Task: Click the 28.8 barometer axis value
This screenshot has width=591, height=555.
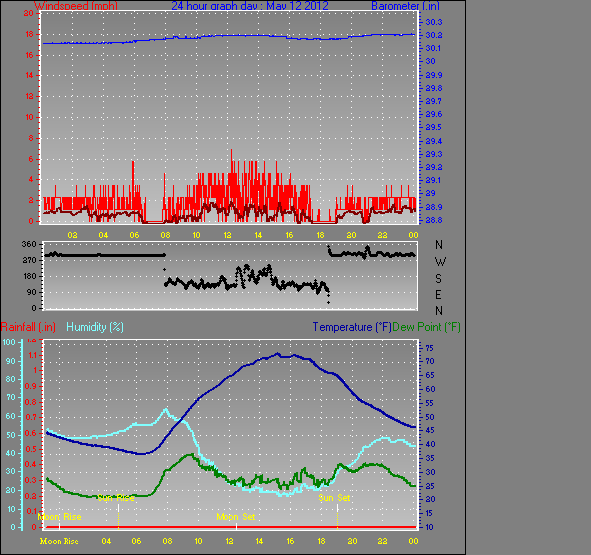Action: [433, 220]
